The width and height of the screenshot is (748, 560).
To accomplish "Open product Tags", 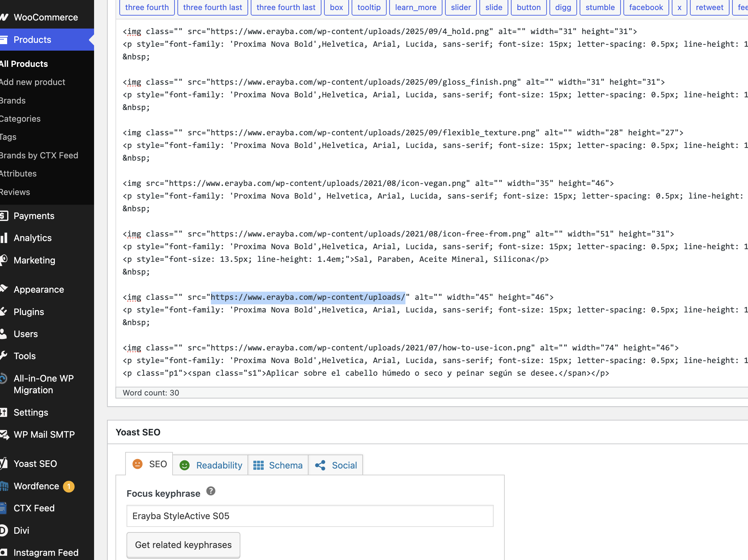I will (8, 137).
